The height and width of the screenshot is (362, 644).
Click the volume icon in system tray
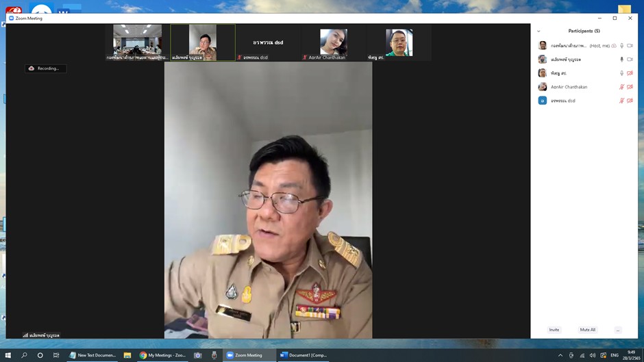click(x=593, y=355)
